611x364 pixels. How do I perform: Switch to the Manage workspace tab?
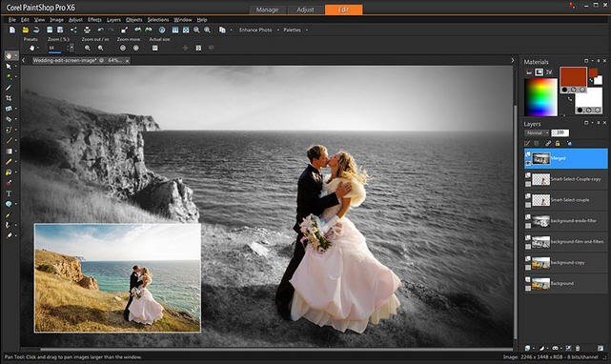pos(267,10)
